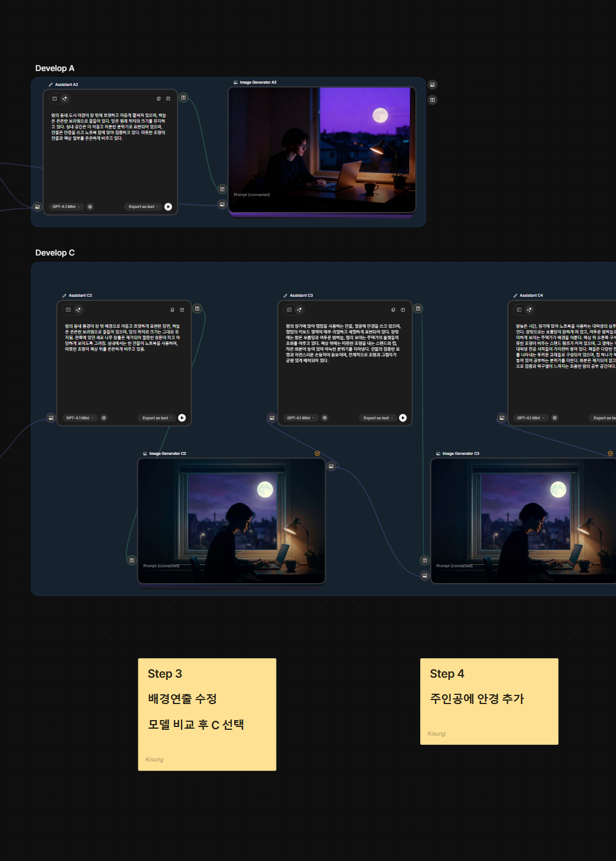Expand Export as text dropdown in Assistant A2
The height and width of the screenshot is (861, 616).
coord(144,207)
